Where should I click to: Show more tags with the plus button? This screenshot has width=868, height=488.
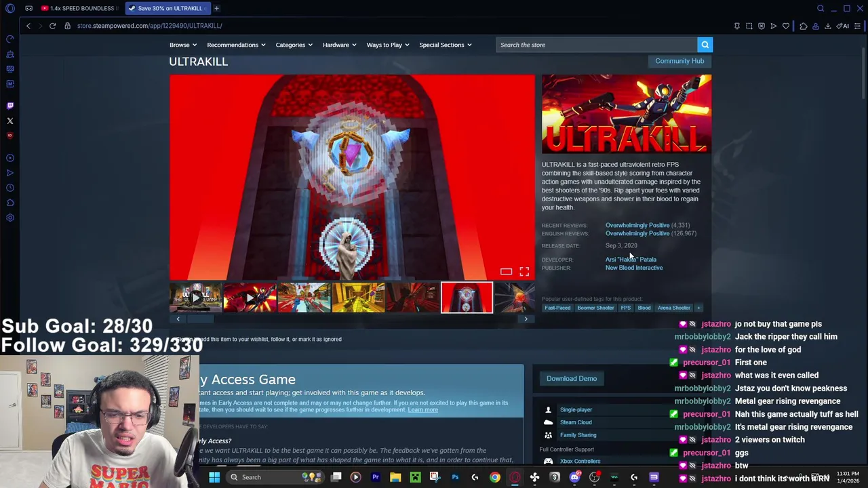click(x=698, y=308)
